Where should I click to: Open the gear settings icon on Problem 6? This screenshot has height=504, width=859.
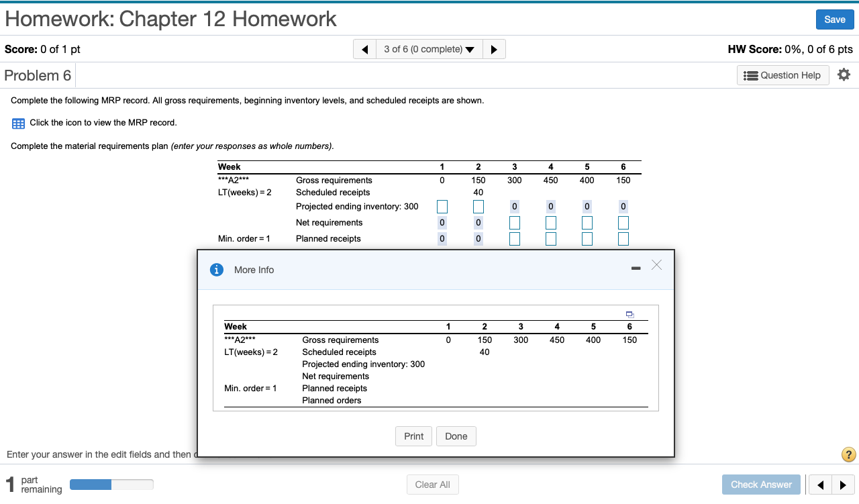click(844, 74)
